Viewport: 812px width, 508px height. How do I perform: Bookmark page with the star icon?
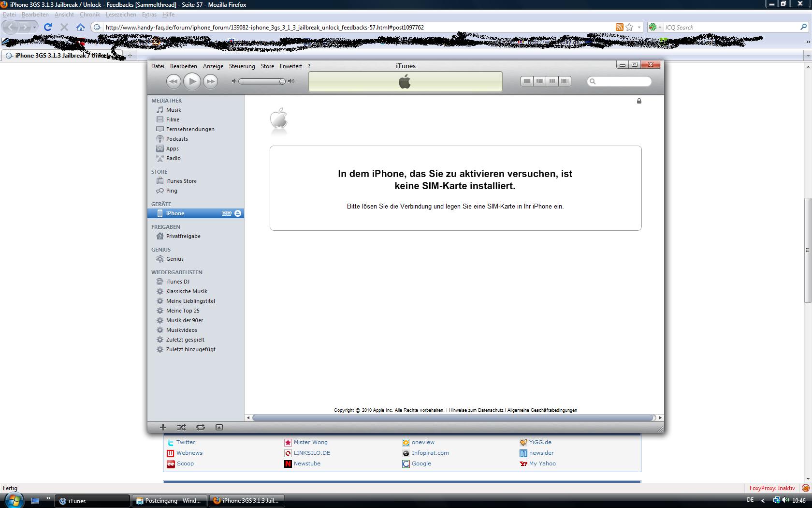click(629, 27)
